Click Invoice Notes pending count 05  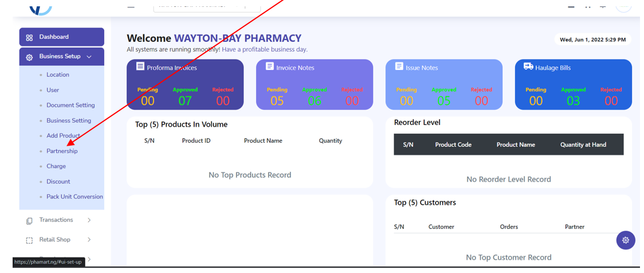click(277, 101)
